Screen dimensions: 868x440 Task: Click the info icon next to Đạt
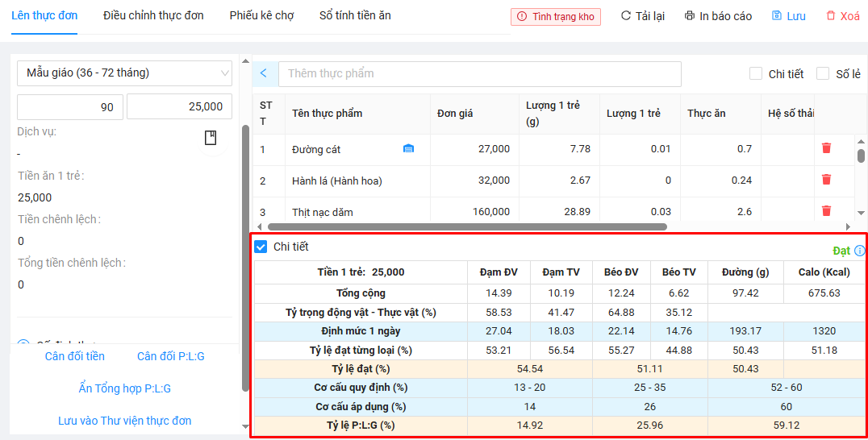coord(859,251)
